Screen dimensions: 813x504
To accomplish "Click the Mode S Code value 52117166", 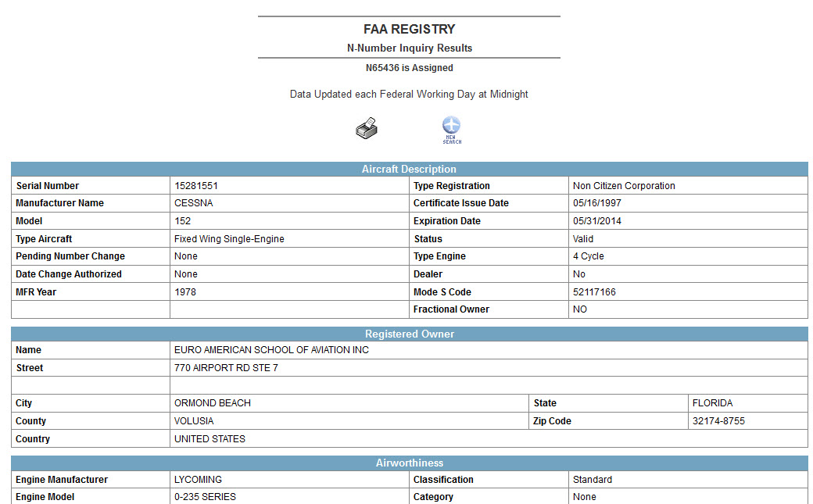I will [x=594, y=292].
